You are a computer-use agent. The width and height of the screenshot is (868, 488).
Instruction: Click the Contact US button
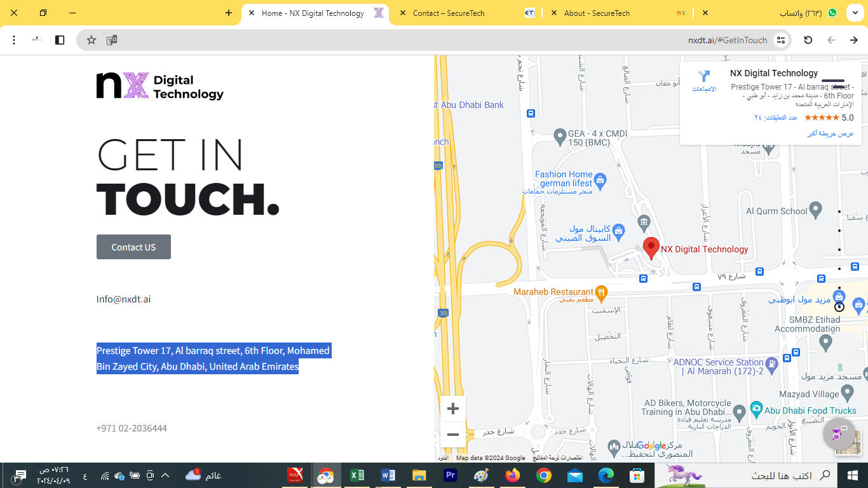[133, 247]
